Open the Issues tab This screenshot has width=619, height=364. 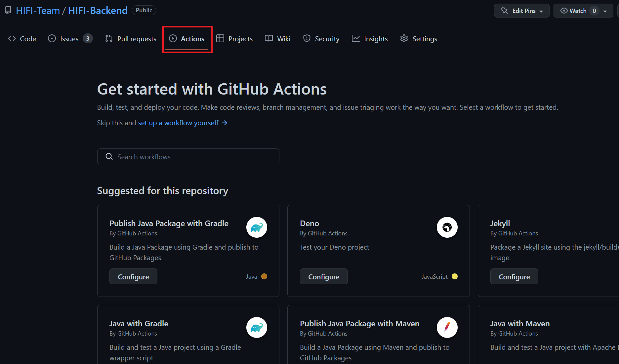[70, 39]
